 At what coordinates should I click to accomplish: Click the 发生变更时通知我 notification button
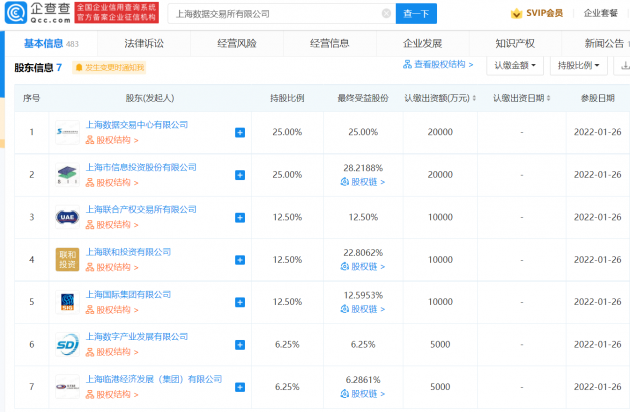coord(109,68)
